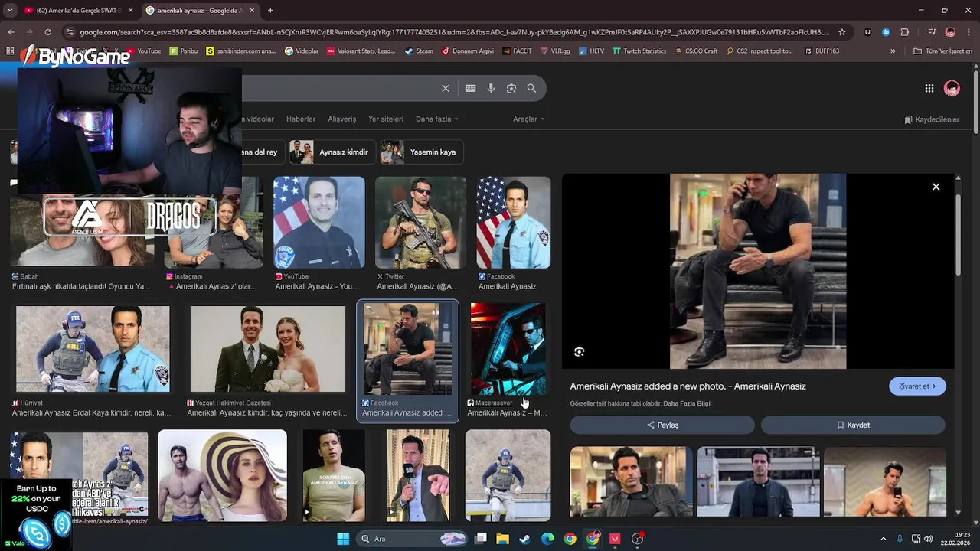The height and width of the screenshot is (551, 980).
Task: Select the Yasemin kaya suggestion chip
Action: [422, 152]
